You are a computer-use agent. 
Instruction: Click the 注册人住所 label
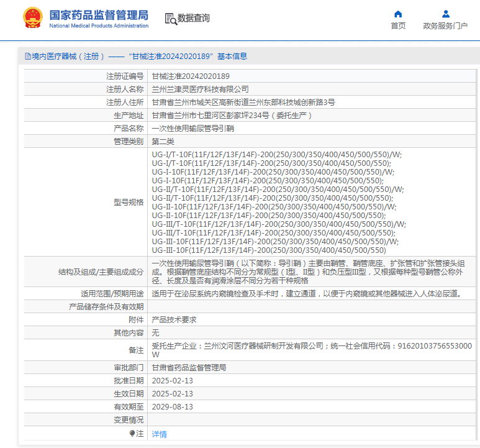coord(125,103)
